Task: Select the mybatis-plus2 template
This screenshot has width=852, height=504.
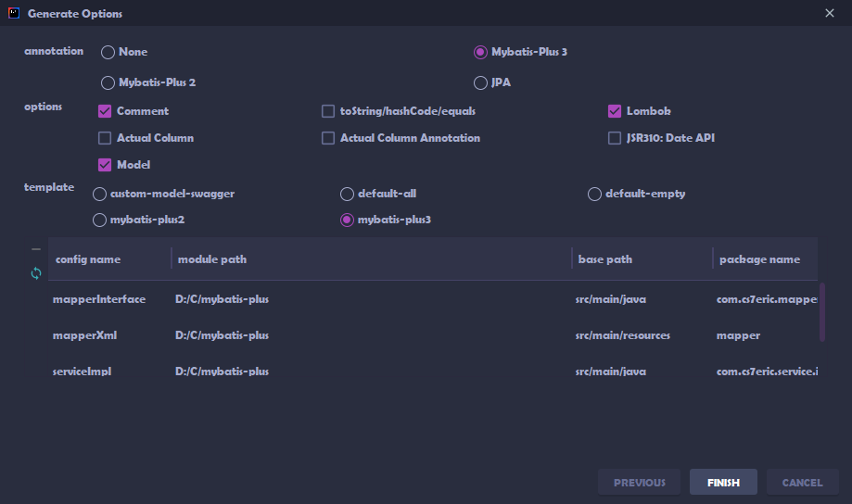Action: (99, 220)
